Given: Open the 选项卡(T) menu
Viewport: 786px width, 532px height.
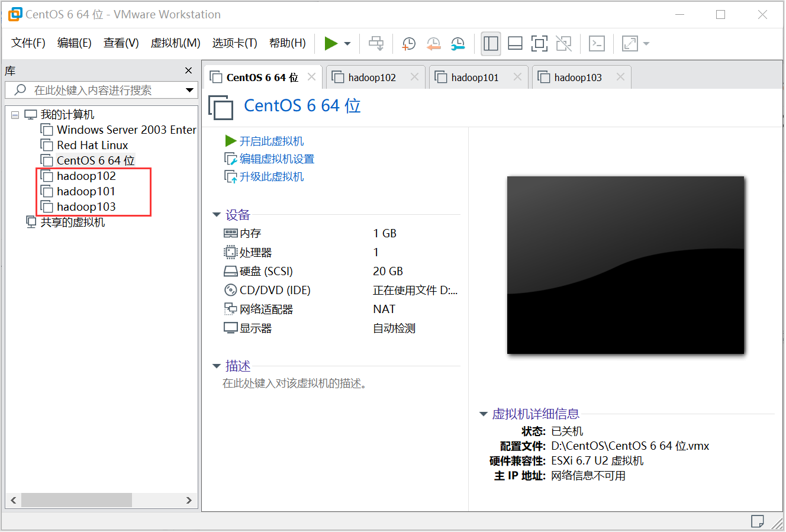Looking at the screenshot, I should (234, 43).
